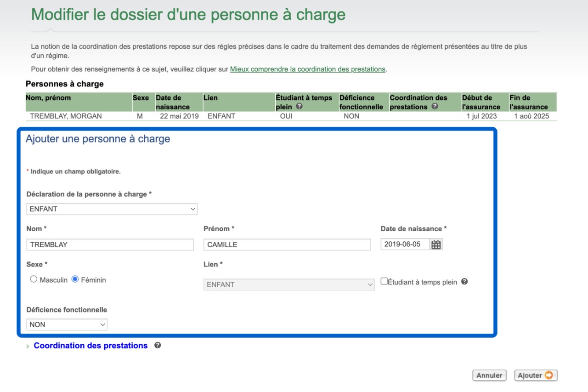
Task: Open the Lien dropdown showing ENFANT
Action: (289, 284)
